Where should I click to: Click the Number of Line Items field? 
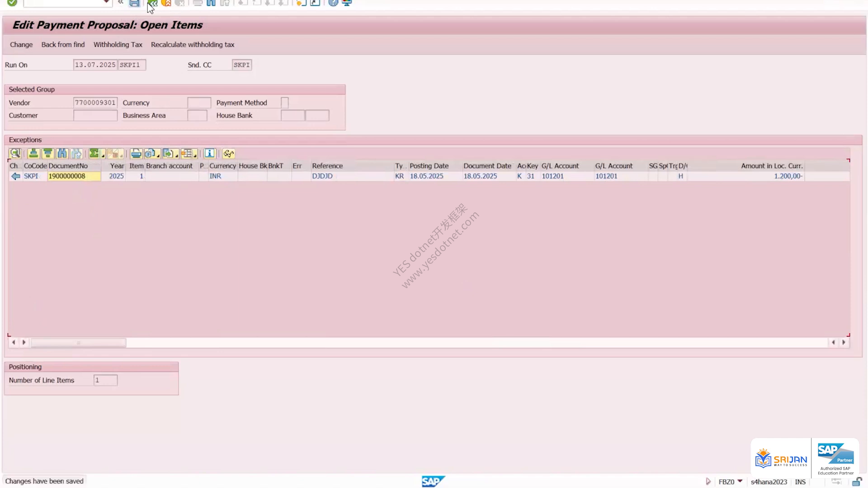[x=105, y=380]
